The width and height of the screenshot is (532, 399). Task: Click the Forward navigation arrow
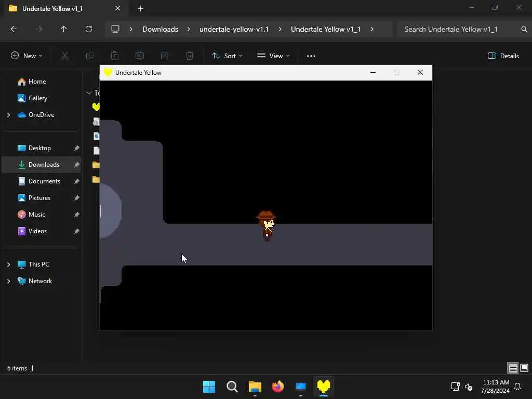point(39,29)
